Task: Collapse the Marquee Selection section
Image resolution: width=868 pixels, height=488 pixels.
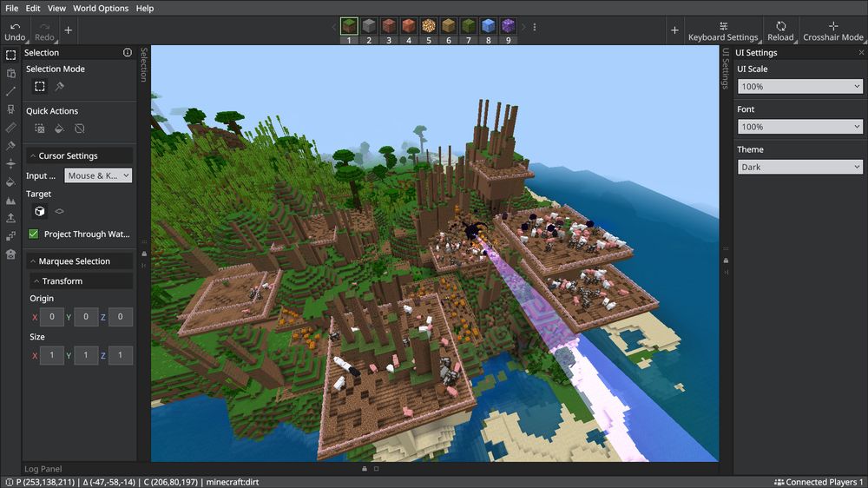Action: [x=79, y=260]
